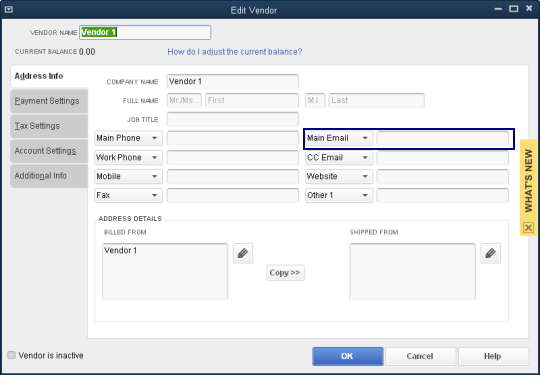Viewport: 540px width, 375px height.
Task: Check the Vendor is inactive checkbox
Action: coord(12,355)
